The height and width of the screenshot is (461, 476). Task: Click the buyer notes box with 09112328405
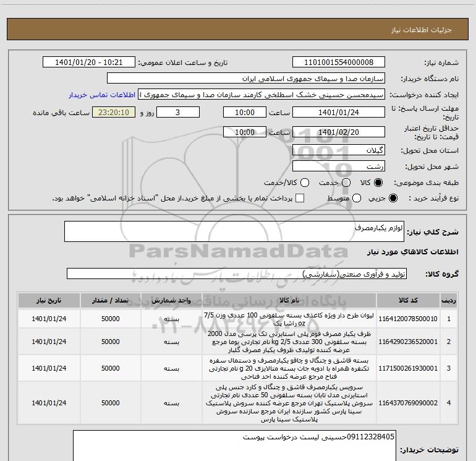pos(234,445)
